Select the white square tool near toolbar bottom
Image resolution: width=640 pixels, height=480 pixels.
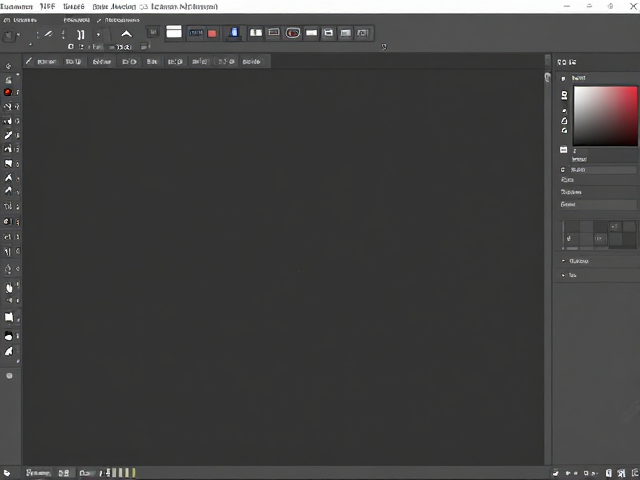tap(9, 317)
